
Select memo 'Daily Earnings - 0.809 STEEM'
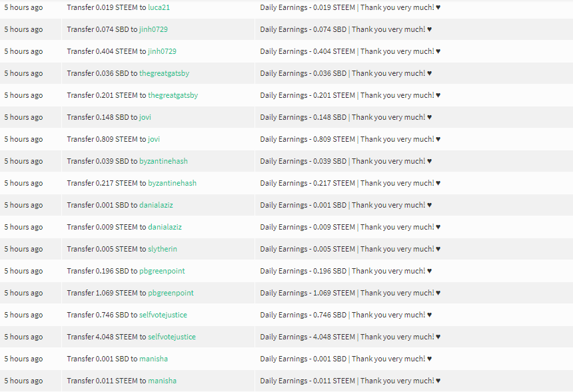pos(307,139)
